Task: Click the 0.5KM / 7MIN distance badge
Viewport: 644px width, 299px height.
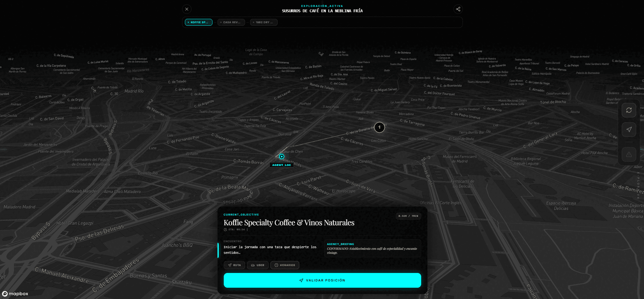Action: (x=408, y=216)
